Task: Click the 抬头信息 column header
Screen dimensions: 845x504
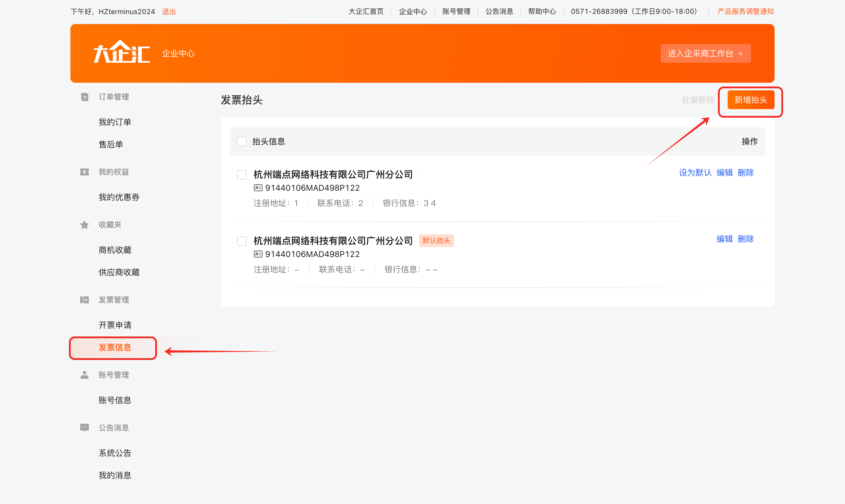Action: click(x=268, y=142)
